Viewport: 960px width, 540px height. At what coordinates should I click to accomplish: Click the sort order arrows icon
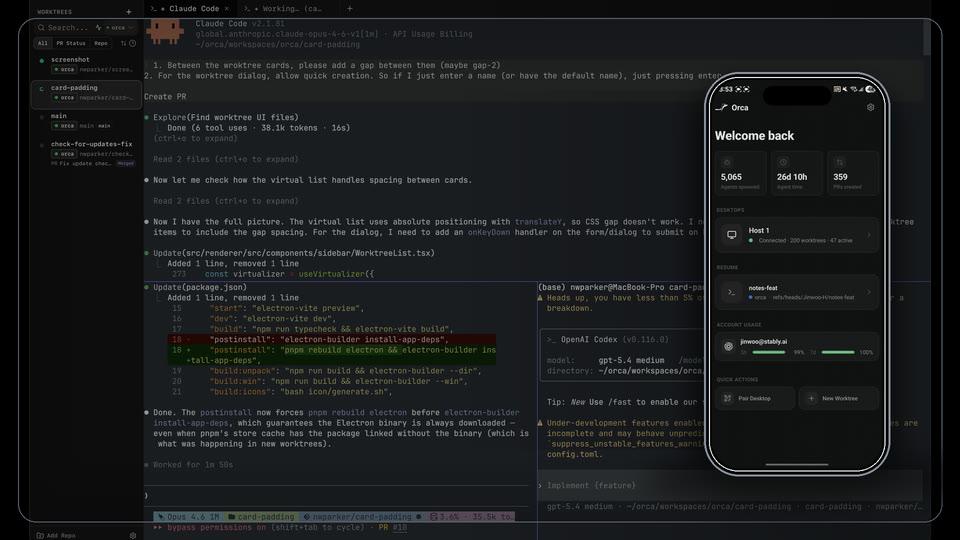tap(124, 43)
